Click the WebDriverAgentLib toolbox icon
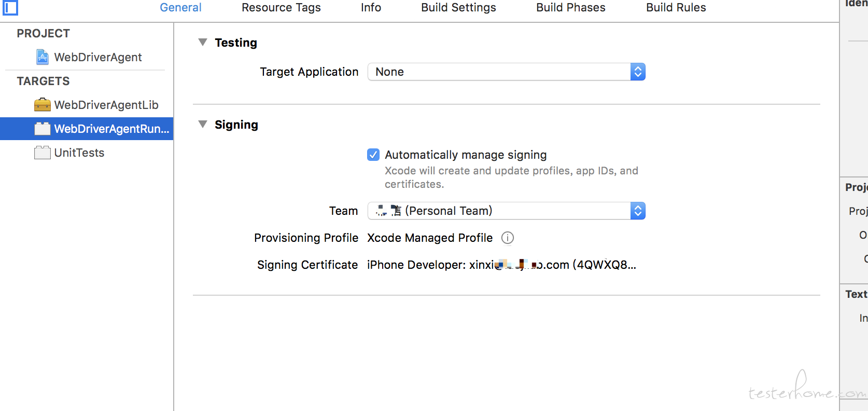This screenshot has width=868, height=411. coord(43,105)
